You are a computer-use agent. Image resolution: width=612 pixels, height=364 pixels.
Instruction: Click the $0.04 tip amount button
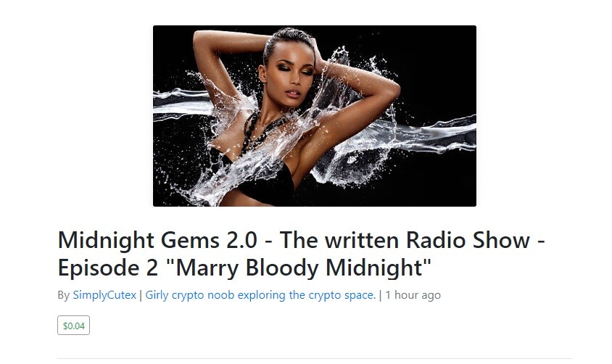click(73, 326)
